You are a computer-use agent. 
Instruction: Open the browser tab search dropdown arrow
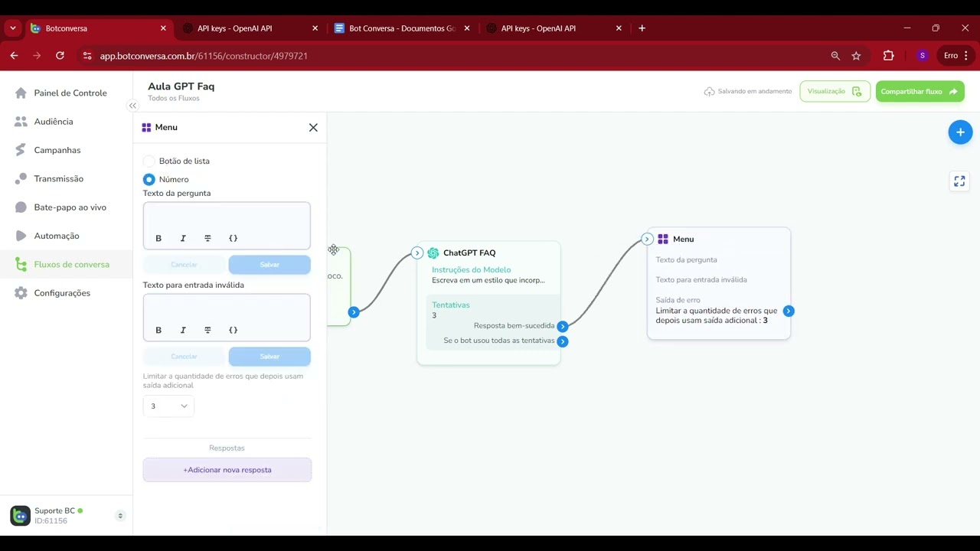[x=13, y=28]
